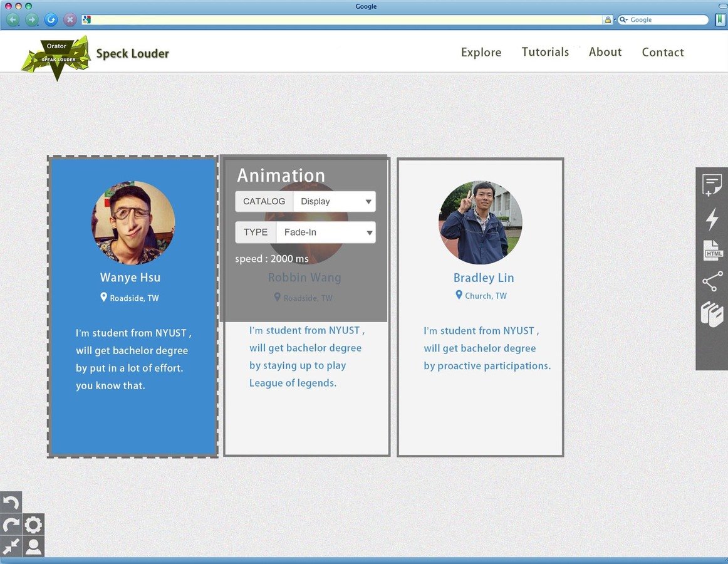Click the CATALOG label
This screenshot has width=728, height=564.
coord(264,202)
